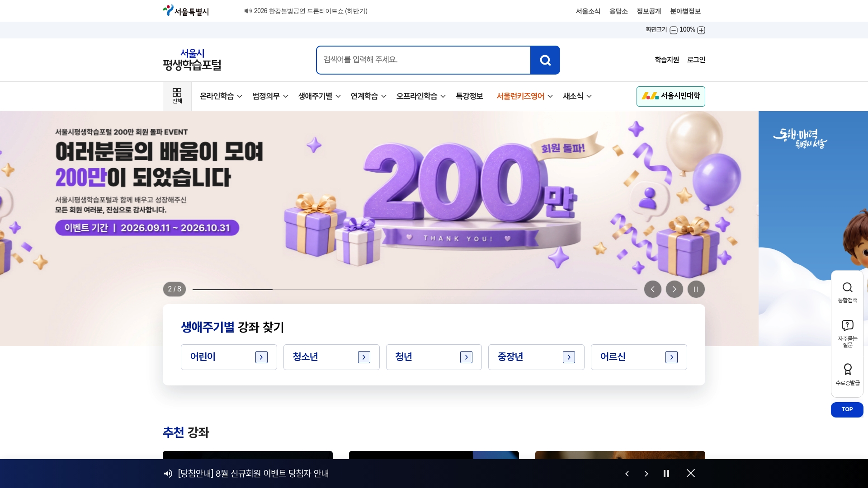Click the speaker icon in the bottom notice bar
This screenshot has width=868, height=488.
168,474
